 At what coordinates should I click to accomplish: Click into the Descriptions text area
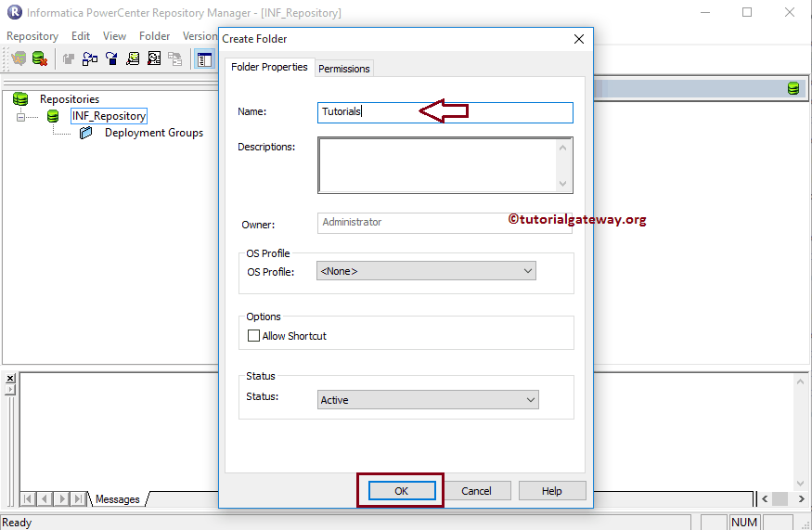click(x=438, y=165)
